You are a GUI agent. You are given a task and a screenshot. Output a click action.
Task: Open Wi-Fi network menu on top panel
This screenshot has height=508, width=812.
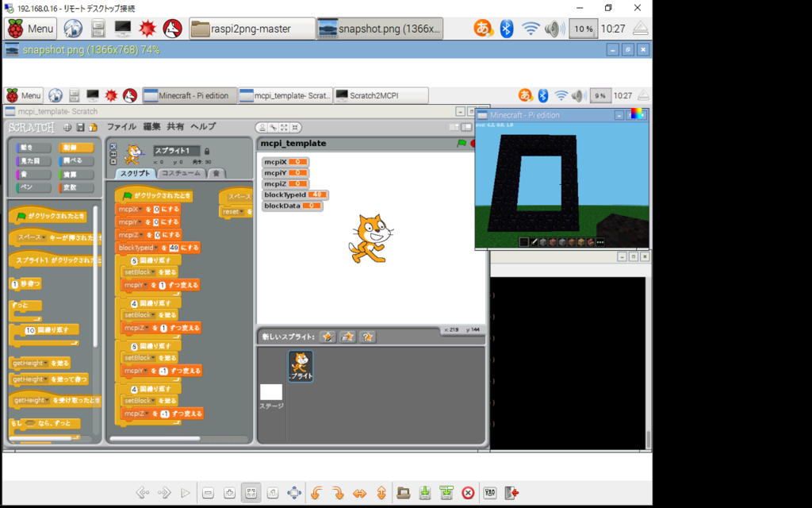530,29
